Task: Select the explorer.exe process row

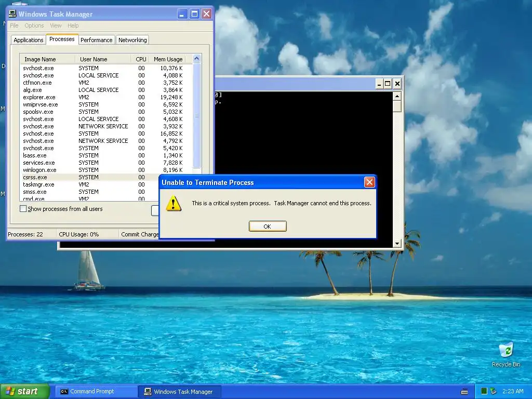Action: 106,97
